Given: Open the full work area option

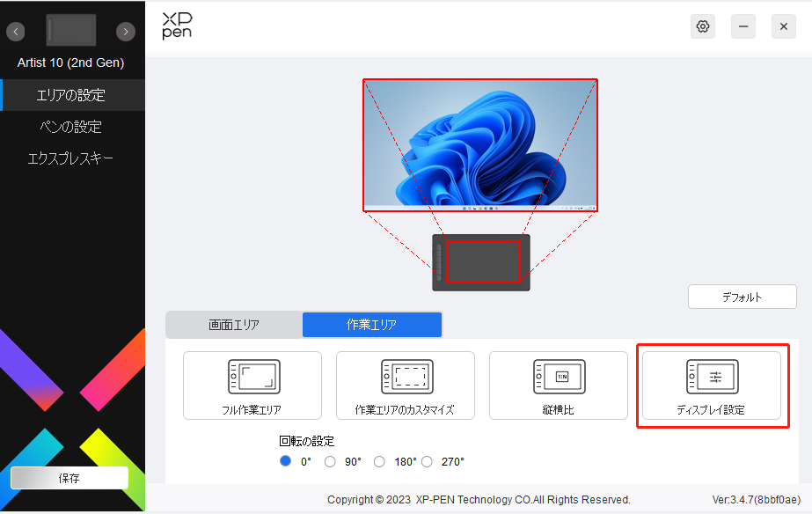Looking at the screenshot, I should click(x=252, y=385).
